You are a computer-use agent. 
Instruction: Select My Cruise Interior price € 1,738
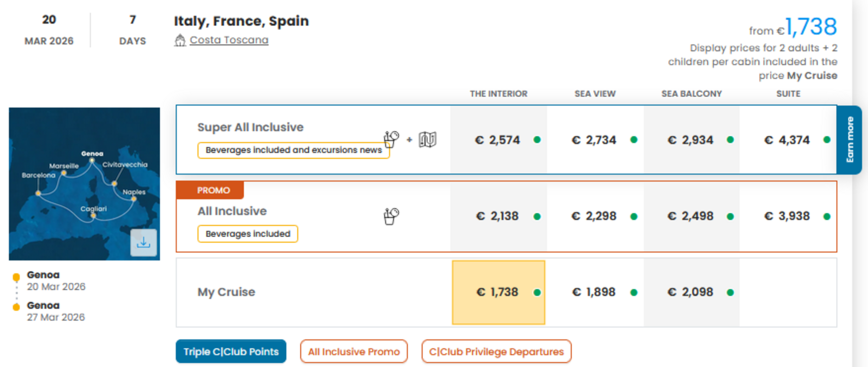tap(498, 292)
